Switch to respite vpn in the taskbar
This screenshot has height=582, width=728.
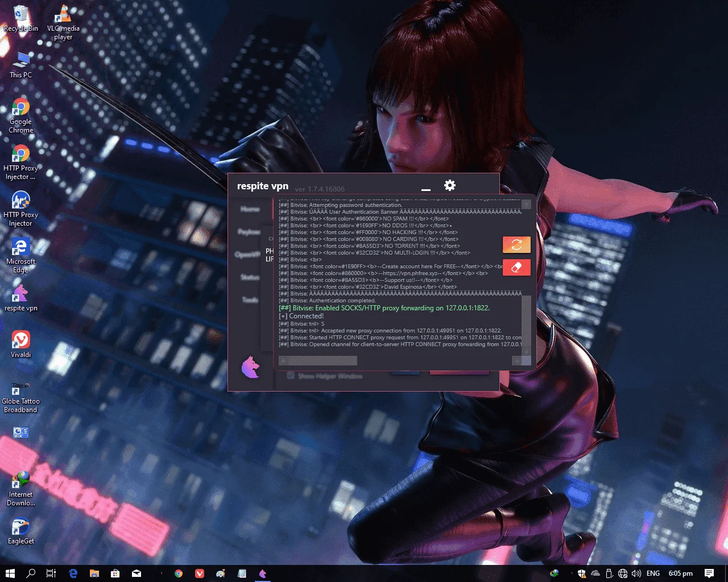click(x=263, y=573)
